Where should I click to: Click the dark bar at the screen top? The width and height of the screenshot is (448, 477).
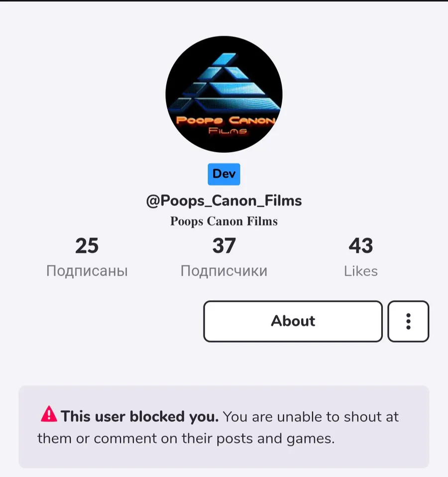[224, 1]
